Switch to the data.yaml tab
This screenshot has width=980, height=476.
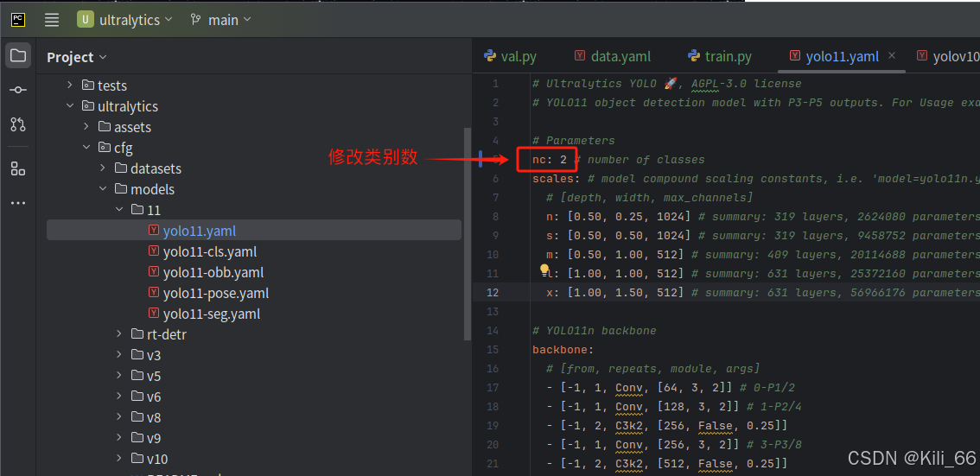point(613,56)
